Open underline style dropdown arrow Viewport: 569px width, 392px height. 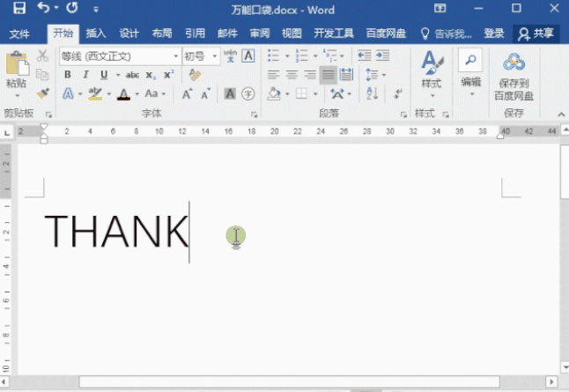coord(118,75)
